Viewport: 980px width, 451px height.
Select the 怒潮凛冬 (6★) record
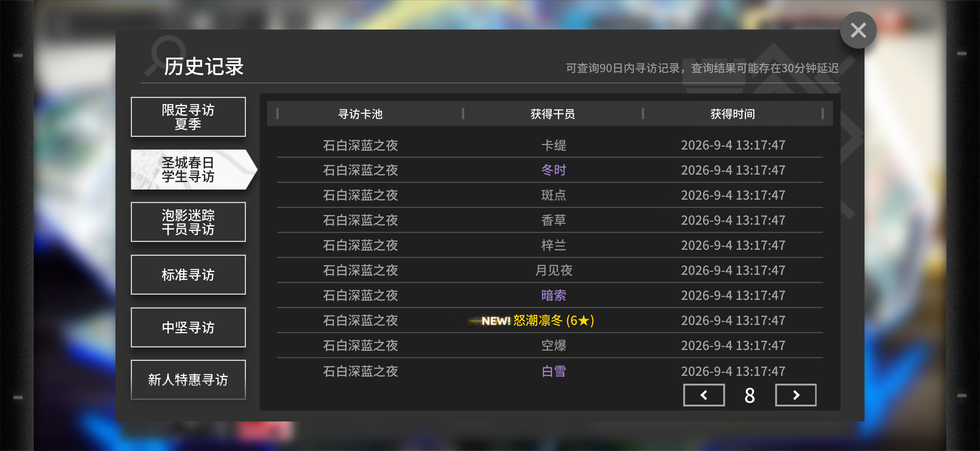coord(554,320)
